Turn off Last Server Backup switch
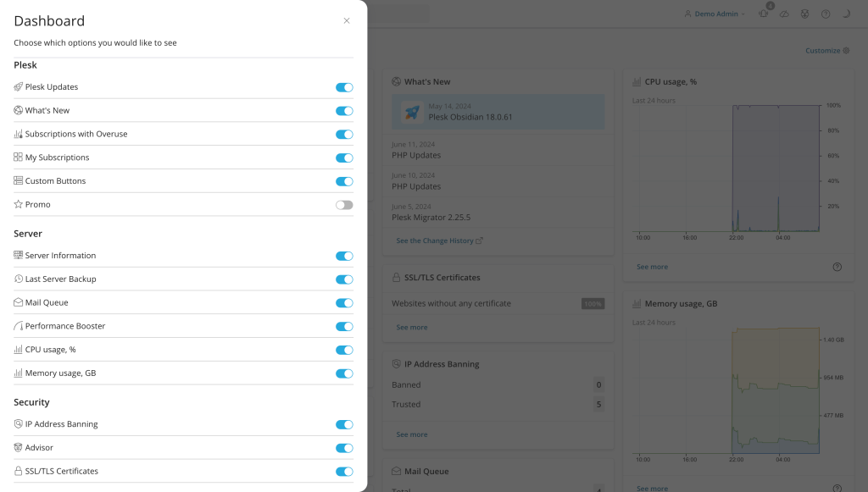868x492 pixels. coord(344,279)
